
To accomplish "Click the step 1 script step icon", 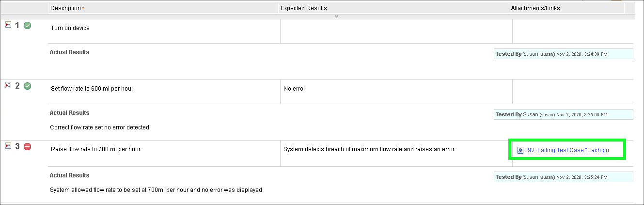I will tap(8, 25).
